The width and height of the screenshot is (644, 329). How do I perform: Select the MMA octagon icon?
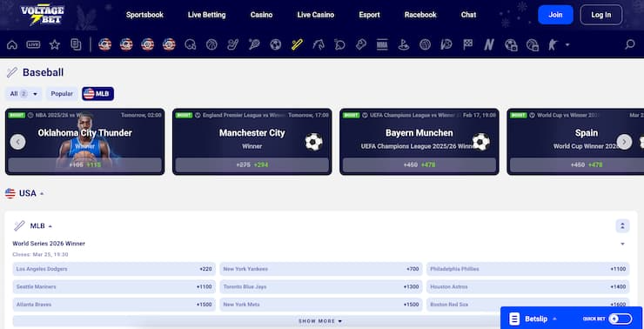382,44
